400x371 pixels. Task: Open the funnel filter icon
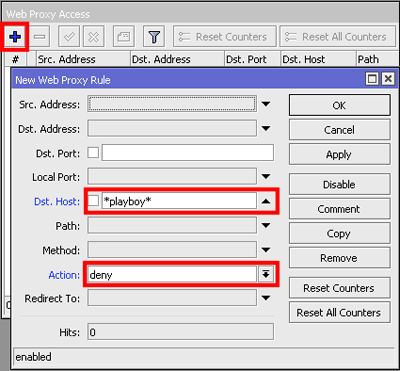pos(154,37)
